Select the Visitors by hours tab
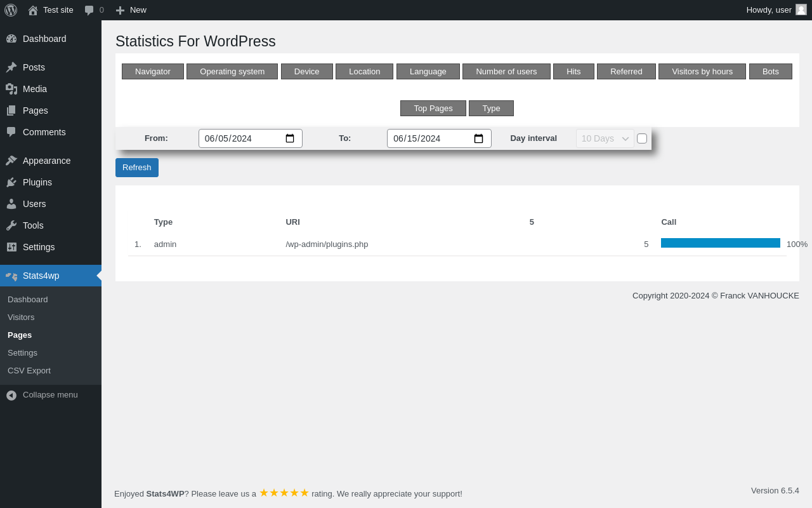This screenshot has height=508, width=812. tap(702, 71)
